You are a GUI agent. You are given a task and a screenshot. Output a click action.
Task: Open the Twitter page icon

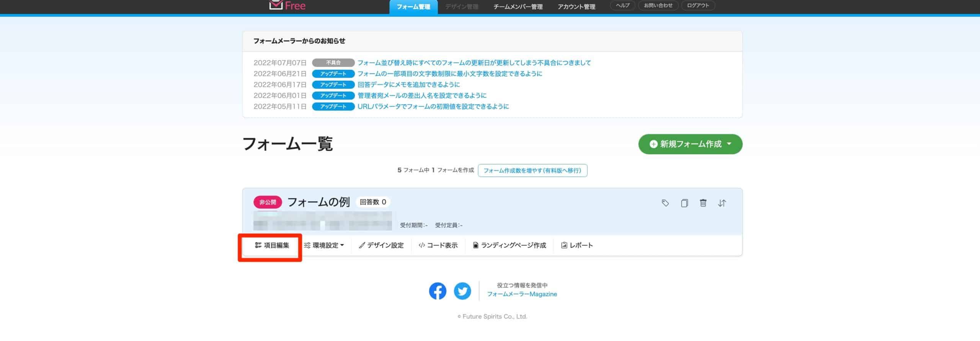462,291
